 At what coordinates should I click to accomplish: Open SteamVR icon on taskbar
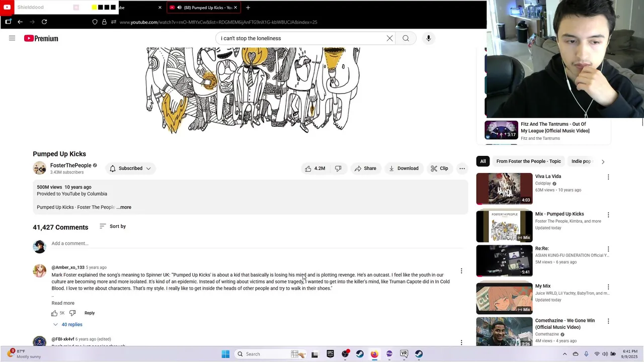coord(404,354)
